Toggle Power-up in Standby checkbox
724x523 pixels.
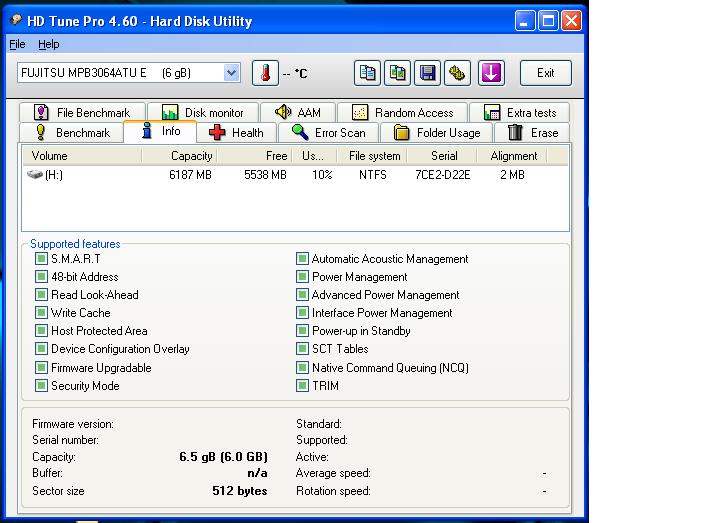coord(302,331)
